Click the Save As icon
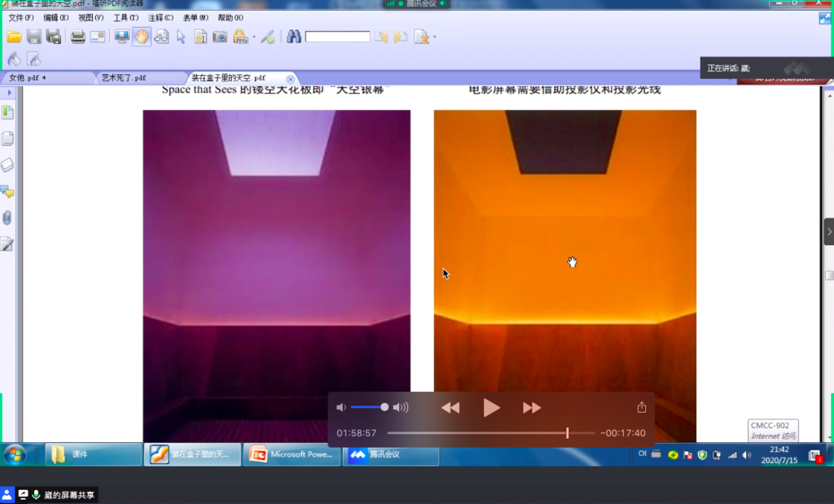 54,37
